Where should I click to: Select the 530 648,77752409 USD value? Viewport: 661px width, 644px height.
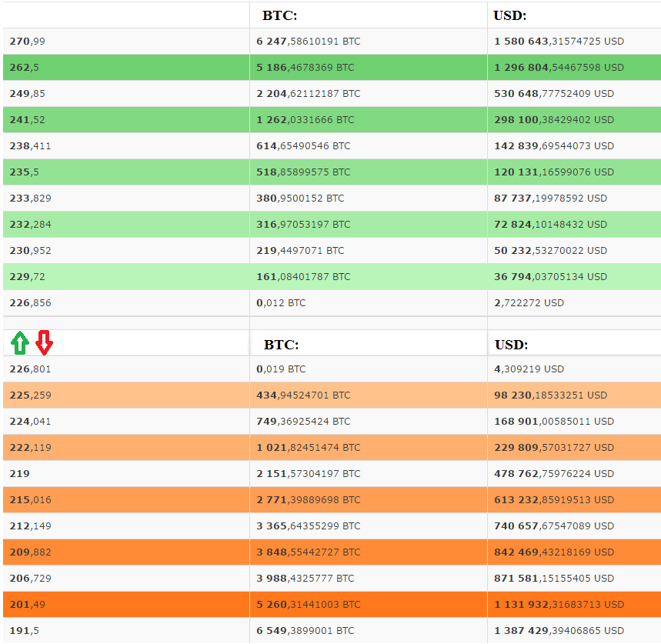(554, 94)
